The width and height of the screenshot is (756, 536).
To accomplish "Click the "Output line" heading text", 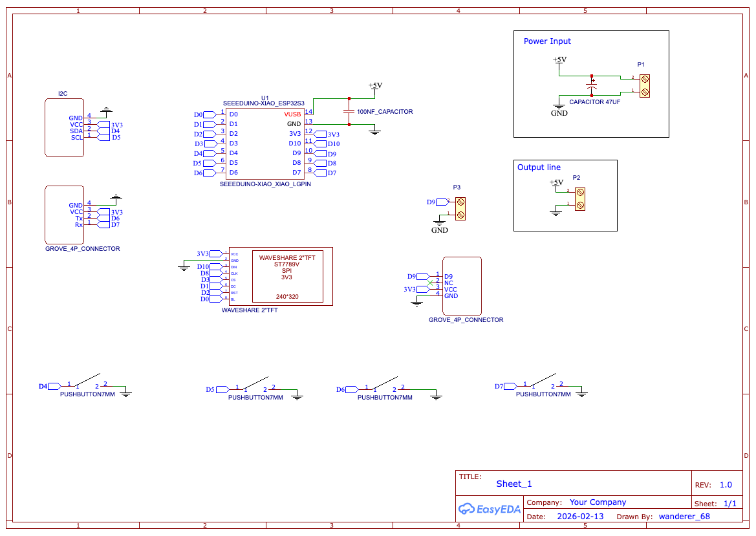I will point(539,167).
